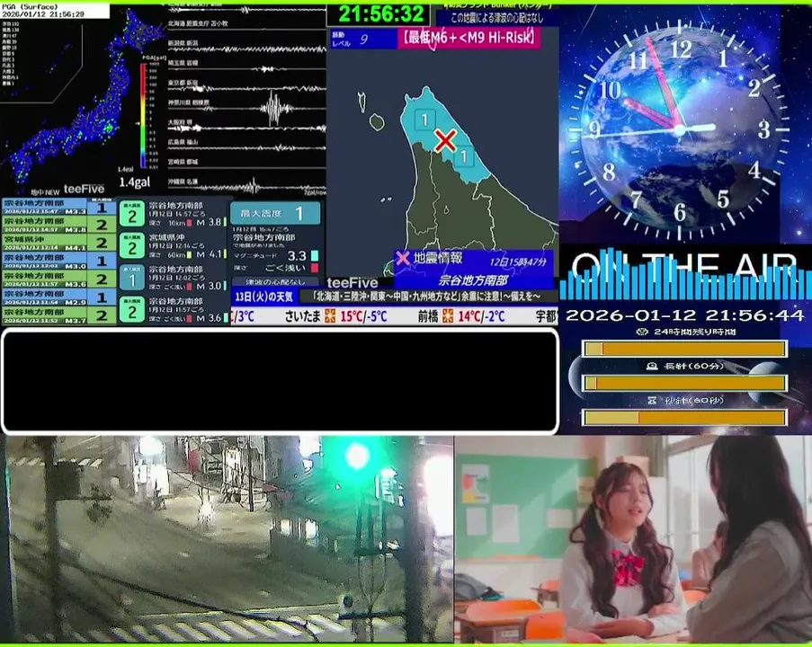This screenshot has width=812, height=647.
Task: Open the classroom video feed
Action: pos(633,539)
